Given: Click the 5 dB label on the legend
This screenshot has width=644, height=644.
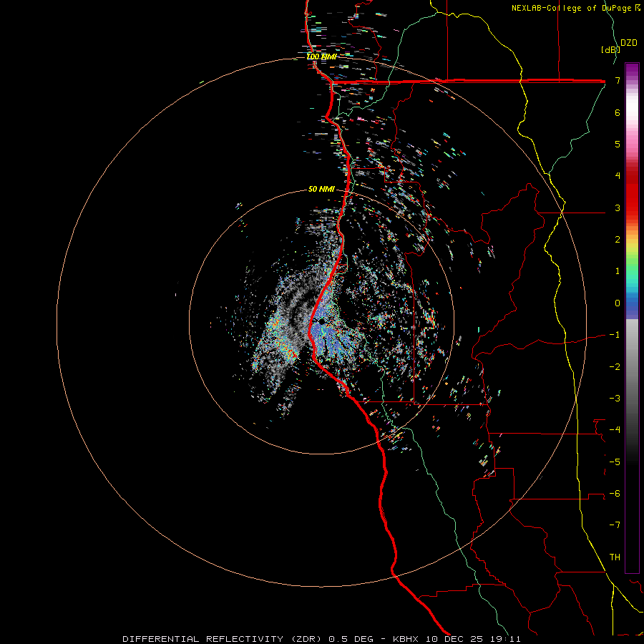Looking at the screenshot, I should point(618,144).
